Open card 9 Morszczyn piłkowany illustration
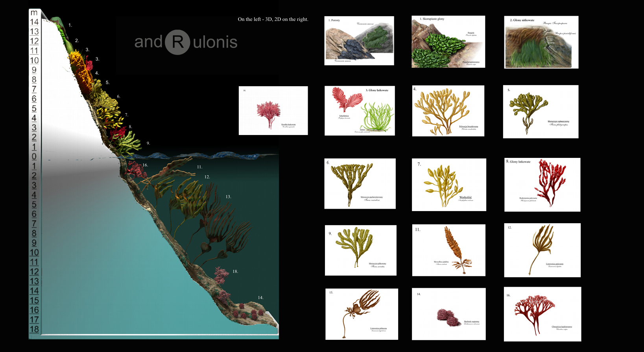Screen dimensions: 644x352 tap(360, 250)
